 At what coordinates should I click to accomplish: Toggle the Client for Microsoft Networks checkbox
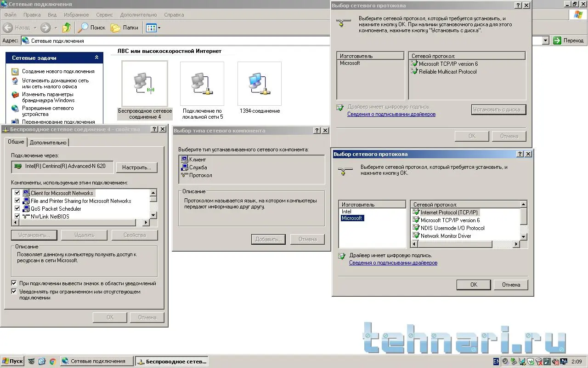pyautogui.click(x=17, y=193)
